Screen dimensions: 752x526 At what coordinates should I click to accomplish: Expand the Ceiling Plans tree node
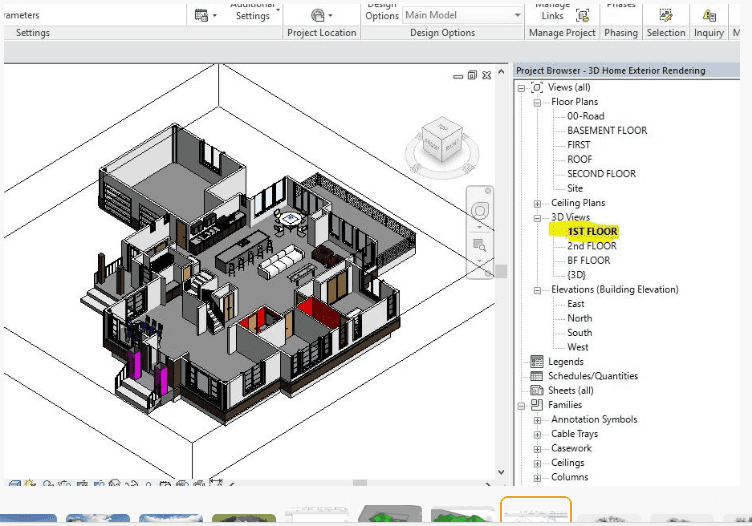(x=537, y=203)
